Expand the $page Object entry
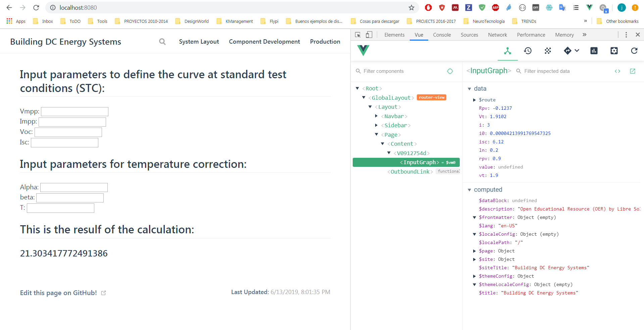The image size is (644, 330). 475,251
